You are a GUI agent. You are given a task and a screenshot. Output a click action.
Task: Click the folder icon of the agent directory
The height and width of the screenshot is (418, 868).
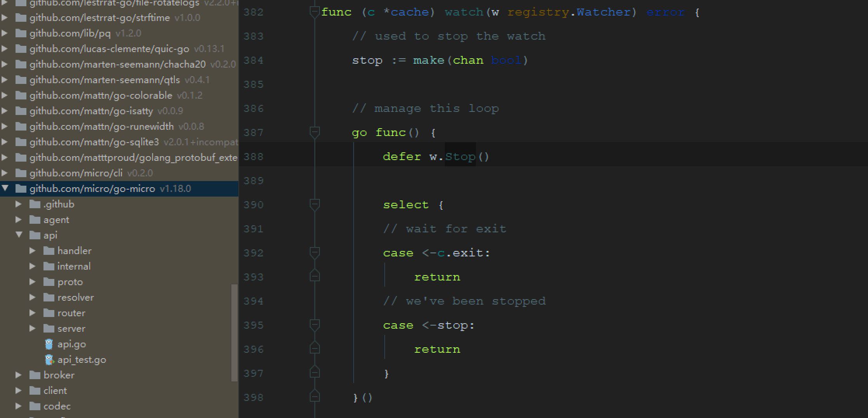[35, 220]
